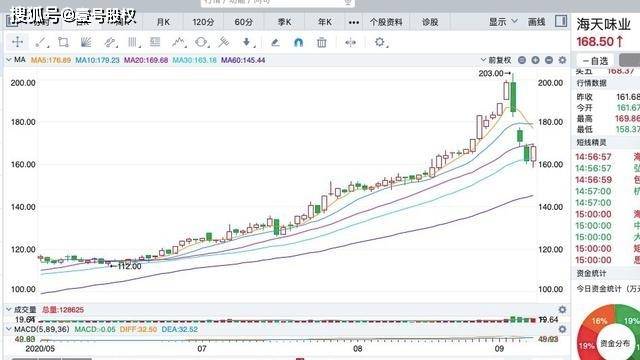The height and width of the screenshot is (360, 640).
Task: Collapse the MA indicator chevron
Action: 9,60
